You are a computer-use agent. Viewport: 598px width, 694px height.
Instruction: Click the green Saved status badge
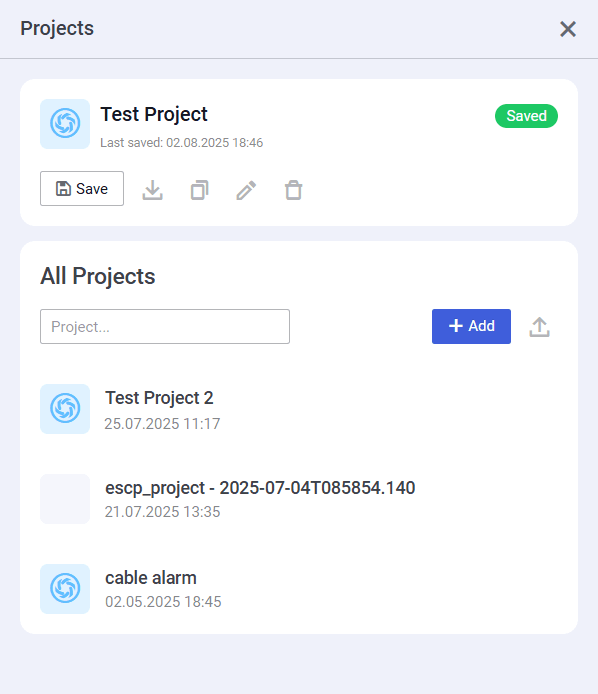[x=526, y=116]
